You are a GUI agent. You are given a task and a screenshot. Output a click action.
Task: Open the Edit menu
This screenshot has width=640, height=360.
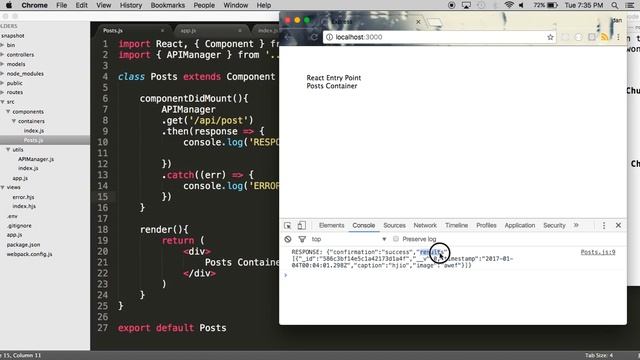pyautogui.click(x=82, y=5)
